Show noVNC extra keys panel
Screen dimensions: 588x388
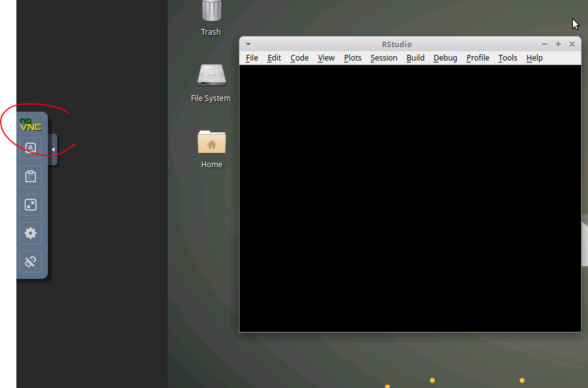30,148
